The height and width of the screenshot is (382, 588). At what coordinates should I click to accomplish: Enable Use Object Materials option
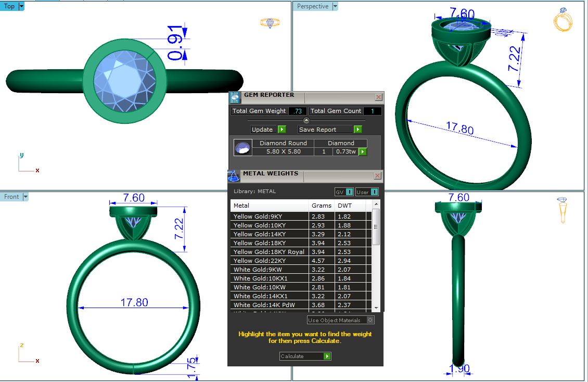coord(370,320)
